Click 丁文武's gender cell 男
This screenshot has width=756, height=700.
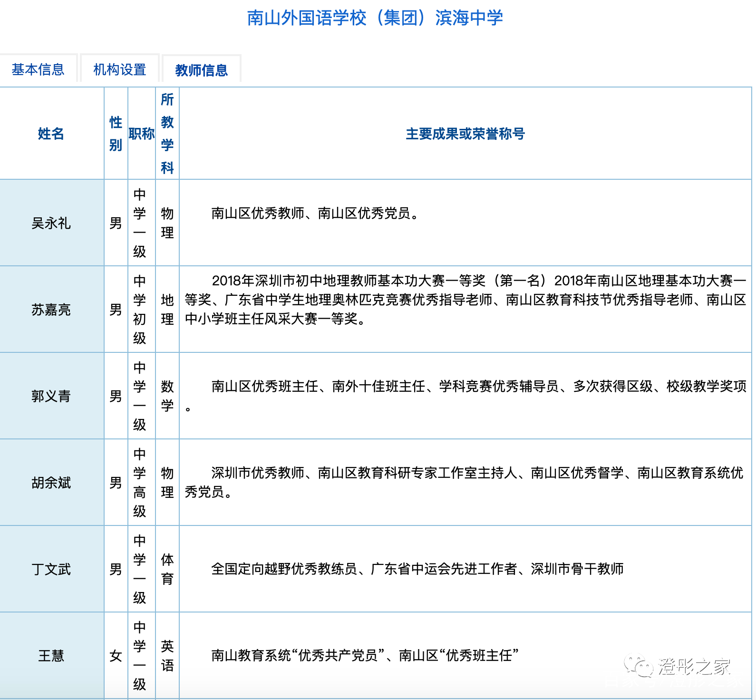[x=116, y=569]
